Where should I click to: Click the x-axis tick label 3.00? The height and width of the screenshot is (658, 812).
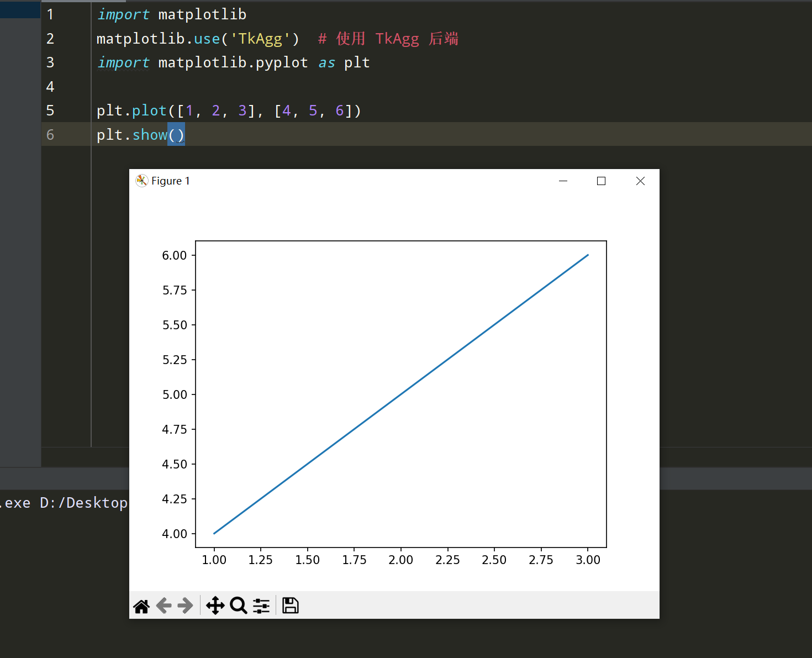(x=588, y=560)
